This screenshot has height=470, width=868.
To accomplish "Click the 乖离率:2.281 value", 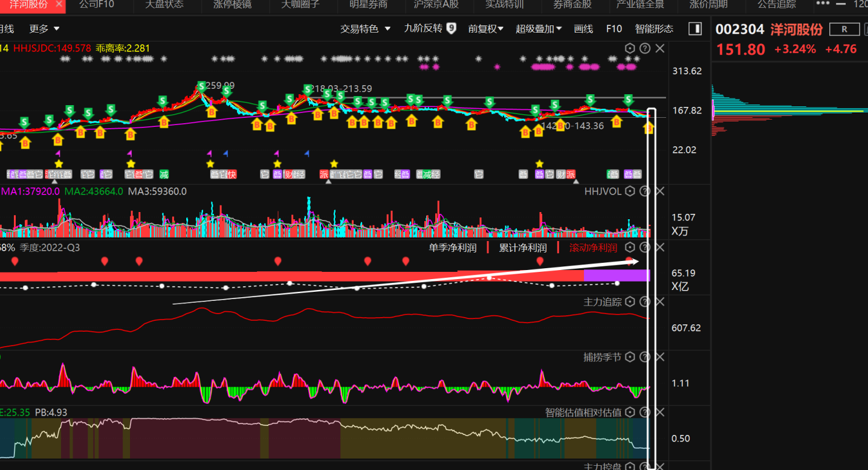I will point(123,48).
